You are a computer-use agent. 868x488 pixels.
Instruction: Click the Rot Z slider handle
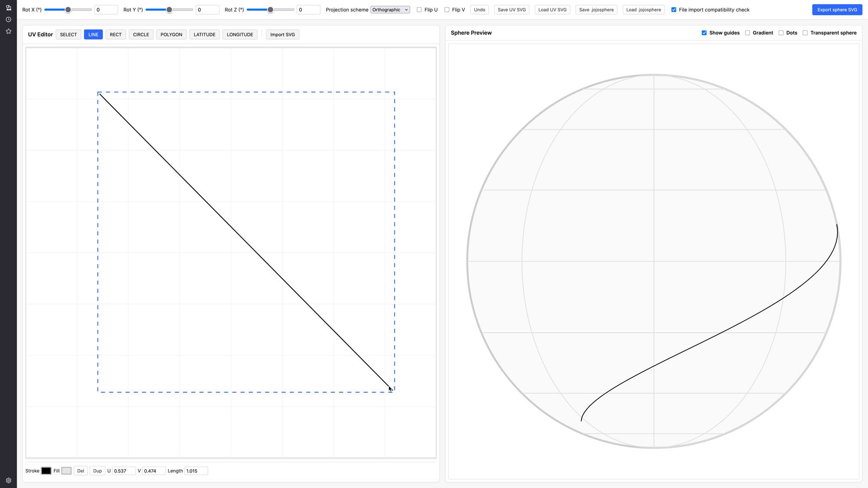click(270, 10)
